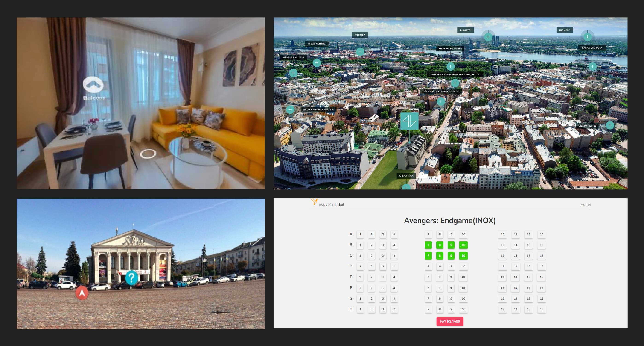Click the teal building logo marker

click(409, 121)
